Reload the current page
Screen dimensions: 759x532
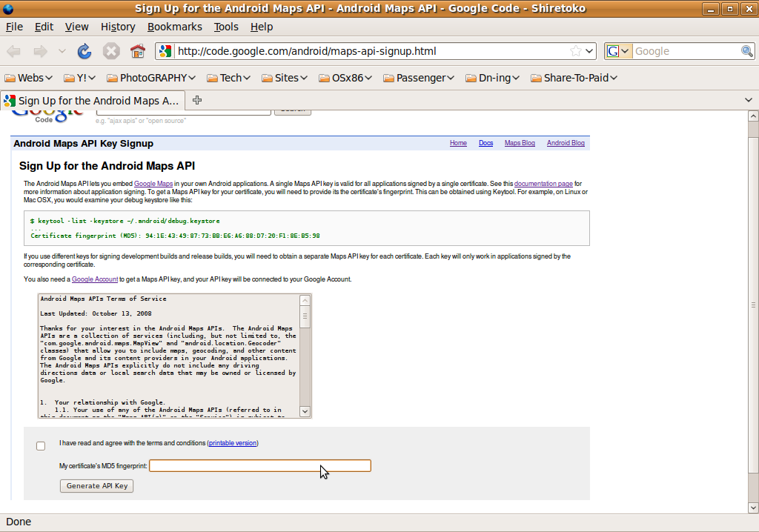coord(84,51)
